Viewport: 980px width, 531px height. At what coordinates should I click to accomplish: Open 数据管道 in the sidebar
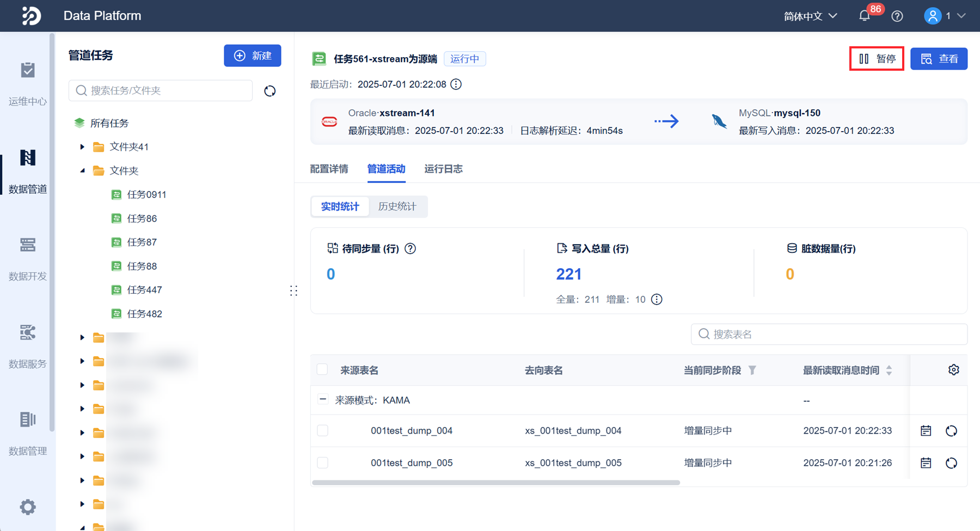click(x=28, y=171)
